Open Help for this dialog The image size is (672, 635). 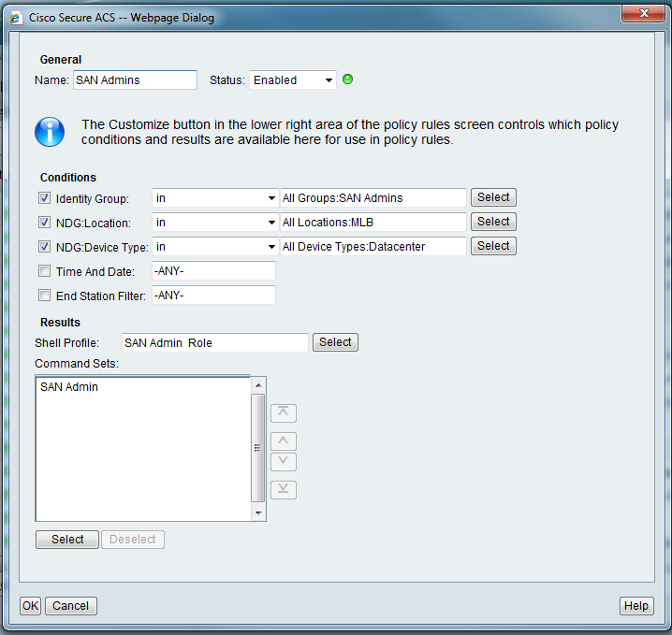click(x=636, y=606)
